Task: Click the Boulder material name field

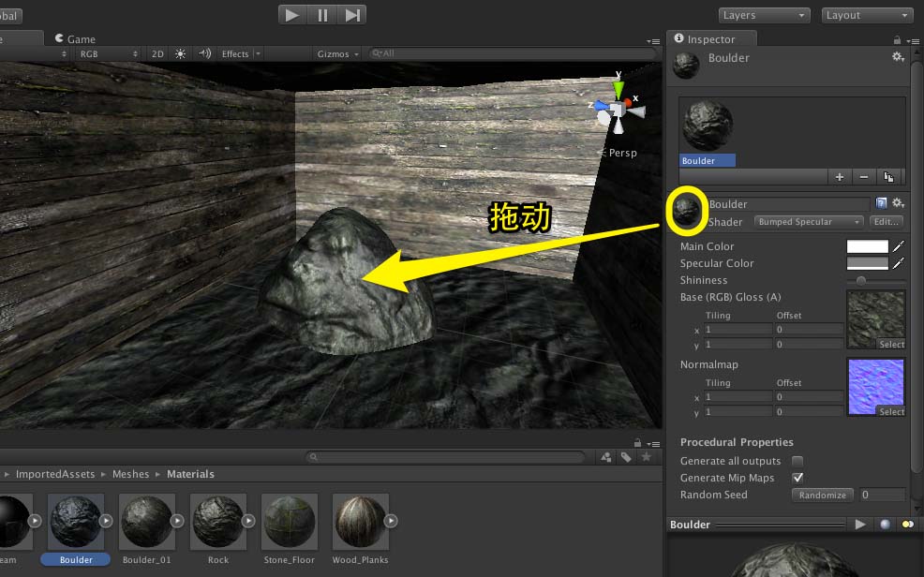Action: point(788,204)
